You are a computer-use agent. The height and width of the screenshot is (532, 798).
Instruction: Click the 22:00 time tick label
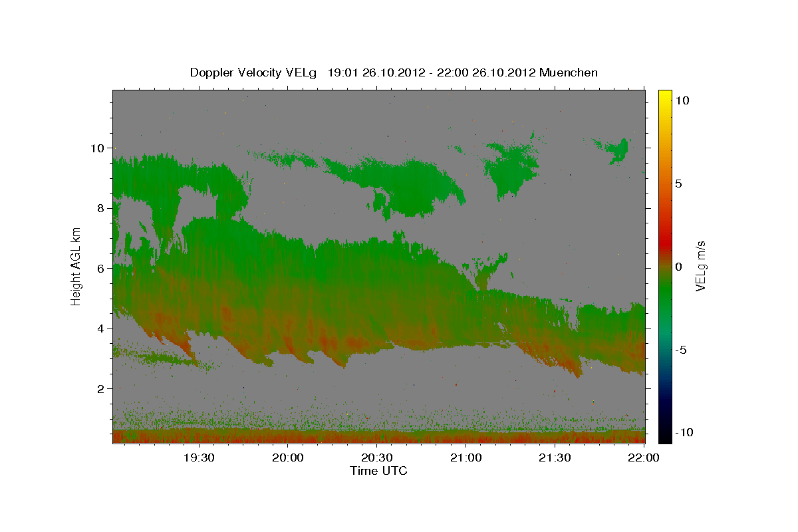tap(644, 458)
